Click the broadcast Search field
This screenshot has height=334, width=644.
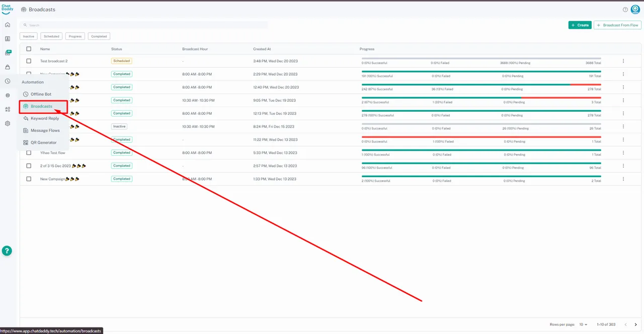143,25
